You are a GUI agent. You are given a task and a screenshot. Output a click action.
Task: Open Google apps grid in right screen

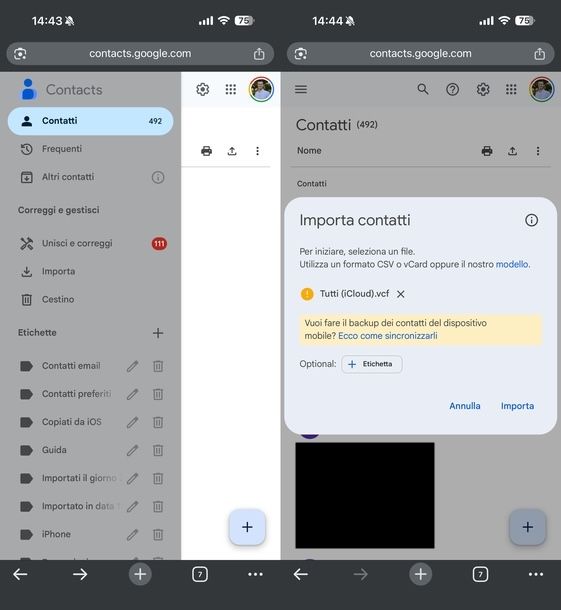(511, 89)
